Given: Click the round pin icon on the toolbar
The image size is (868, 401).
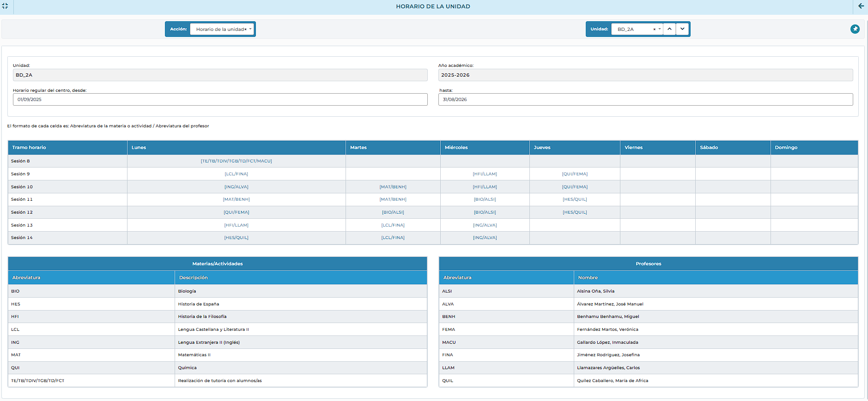Looking at the screenshot, I should tap(855, 29).
